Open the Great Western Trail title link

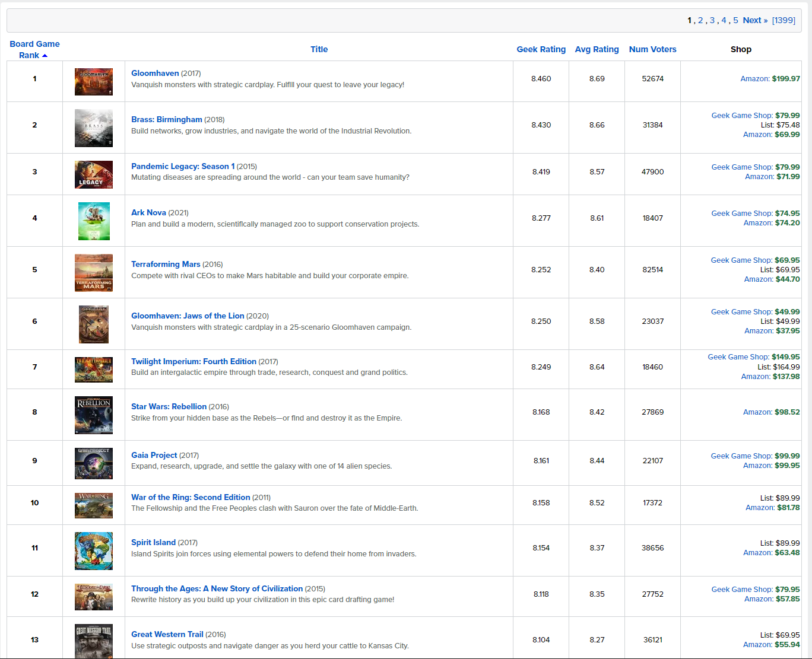click(x=167, y=634)
